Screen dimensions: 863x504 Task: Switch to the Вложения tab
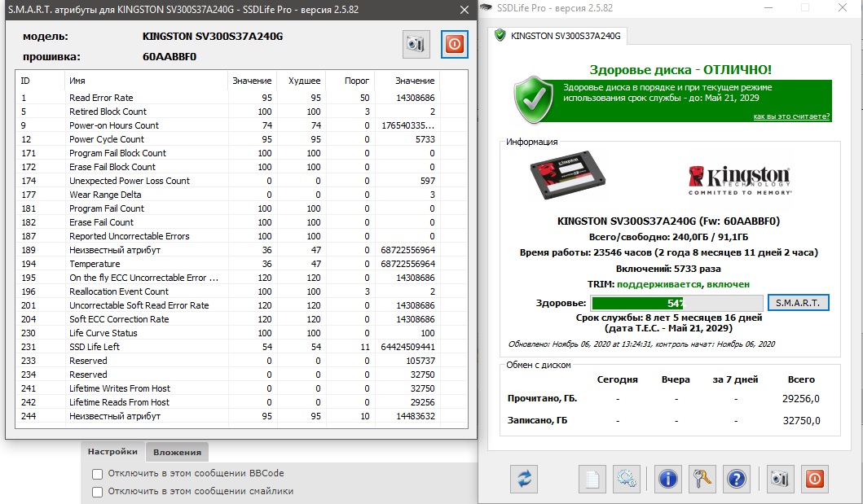[177, 453]
